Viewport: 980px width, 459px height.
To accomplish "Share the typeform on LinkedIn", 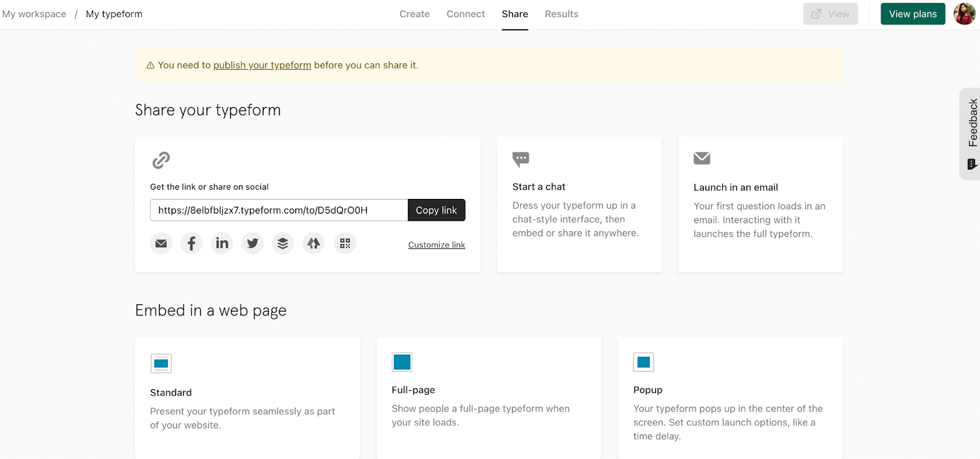I will (222, 244).
